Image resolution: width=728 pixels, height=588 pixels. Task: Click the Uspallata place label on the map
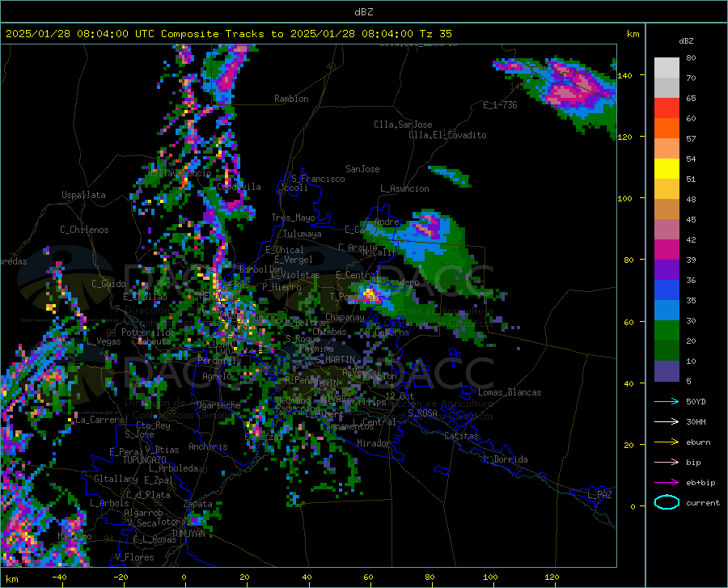(x=83, y=196)
